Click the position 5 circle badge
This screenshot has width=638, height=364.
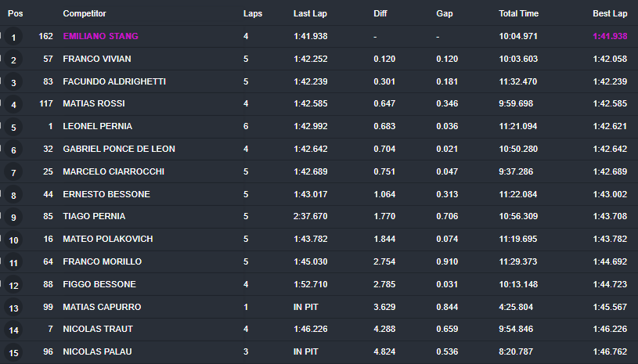[13, 128]
